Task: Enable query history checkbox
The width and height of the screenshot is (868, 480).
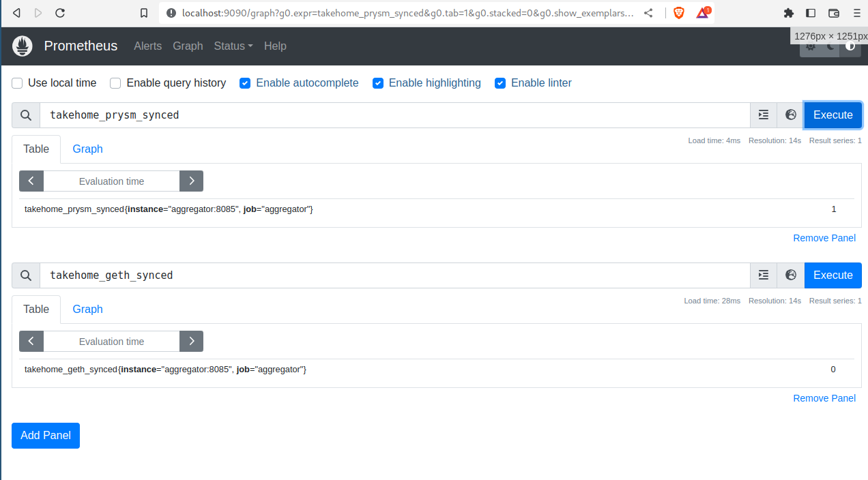Action: [x=115, y=83]
